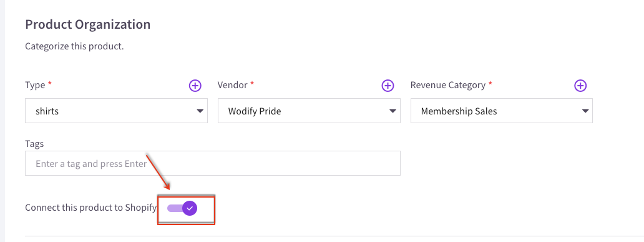Toggle the Connect to Shopify switch
Image resolution: width=644 pixels, height=242 pixels.
(182, 208)
